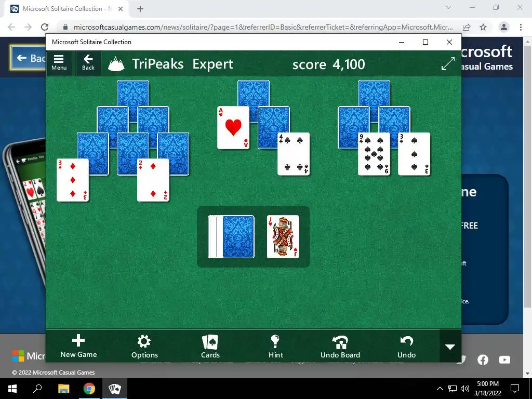Close the Microsoft Solitaire Collection tab

(x=121, y=9)
